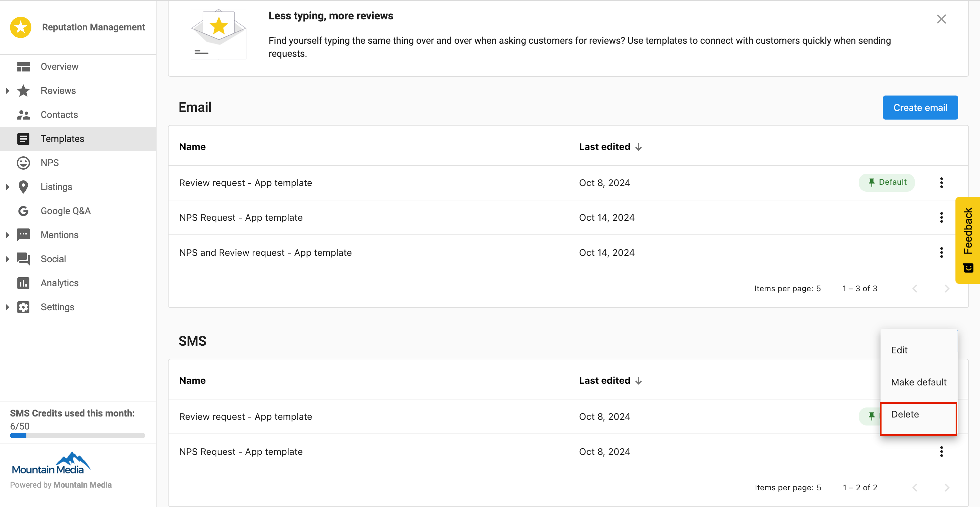This screenshot has height=507, width=980.
Task: Open more options for email NPS Request template
Action: pos(941,217)
